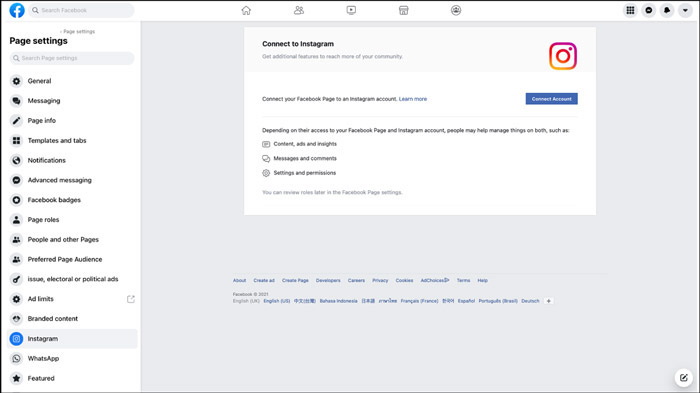The height and width of the screenshot is (393, 700).
Task: Click Messages and comments text
Action: point(305,158)
